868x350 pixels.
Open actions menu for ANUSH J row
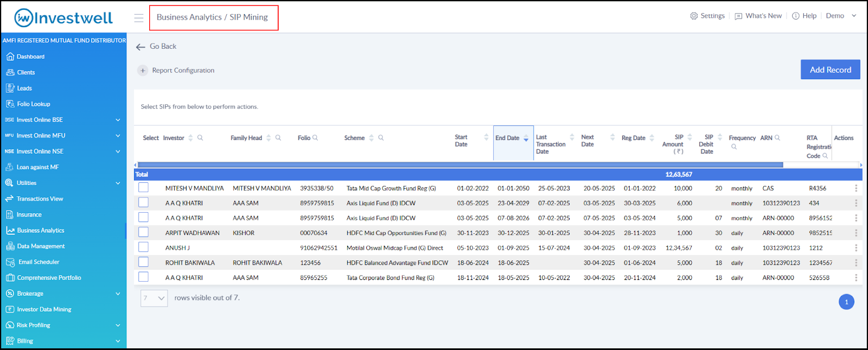coord(856,248)
